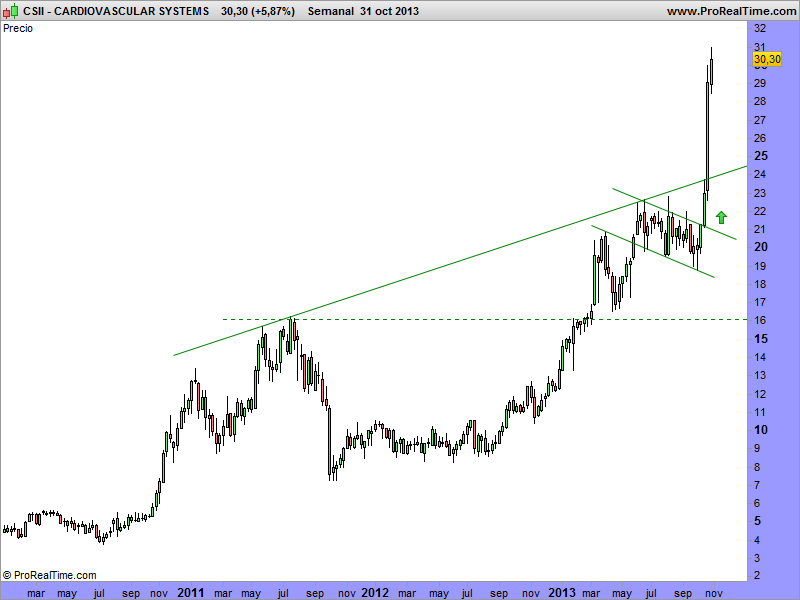Click the candlestick chart icon in title bar
The image size is (800, 600).
(x=10, y=10)
